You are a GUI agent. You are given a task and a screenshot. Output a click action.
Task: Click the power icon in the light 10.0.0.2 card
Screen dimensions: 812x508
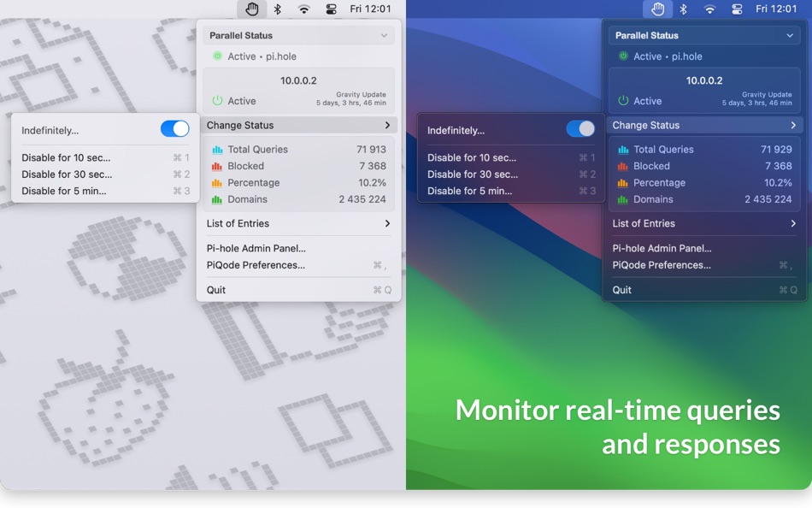pos(217,101)
